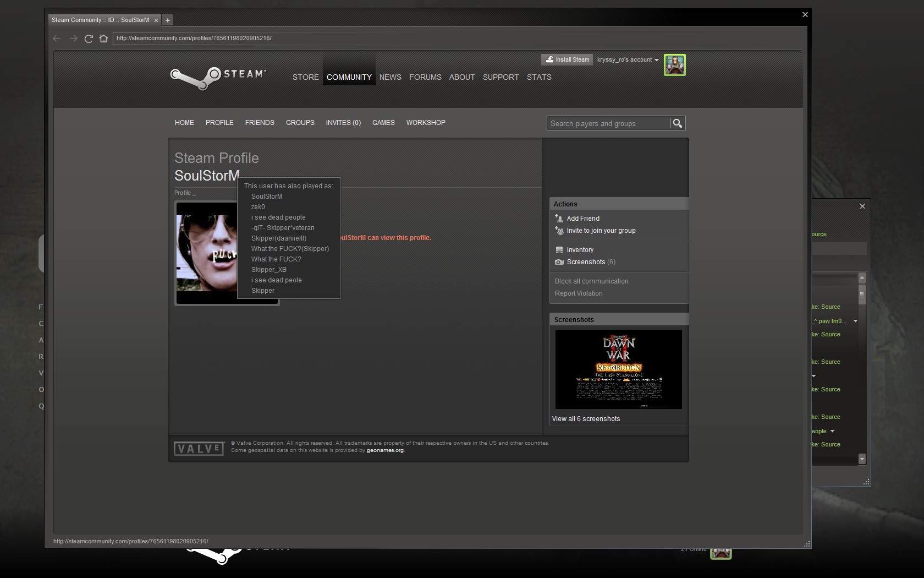Click the search magnifier icon
924x578 pixels.
[678, 123]
